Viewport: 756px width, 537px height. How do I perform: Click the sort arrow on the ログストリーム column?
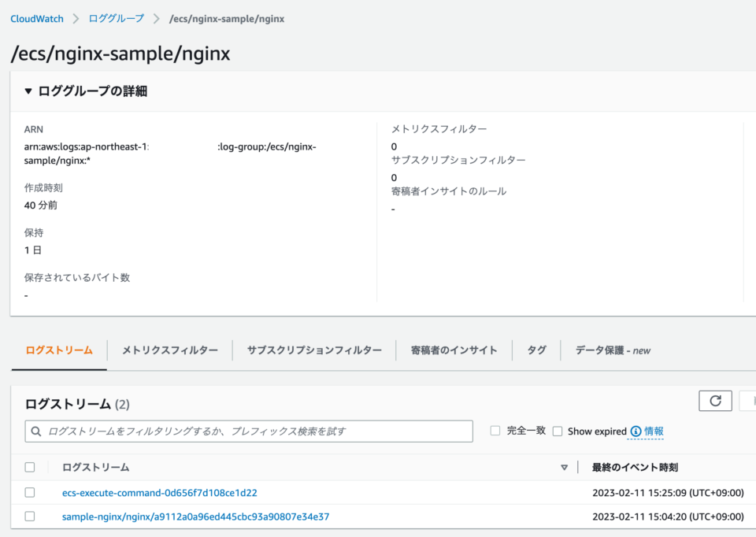coord(564,466)
